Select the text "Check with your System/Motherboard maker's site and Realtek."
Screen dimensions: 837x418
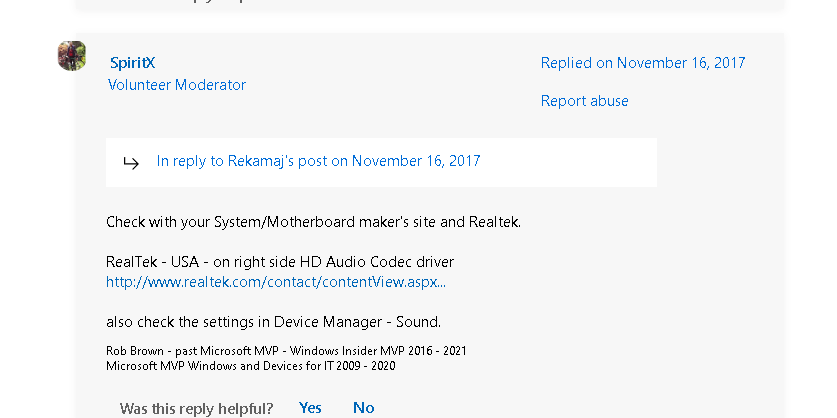tap(313, 222)
